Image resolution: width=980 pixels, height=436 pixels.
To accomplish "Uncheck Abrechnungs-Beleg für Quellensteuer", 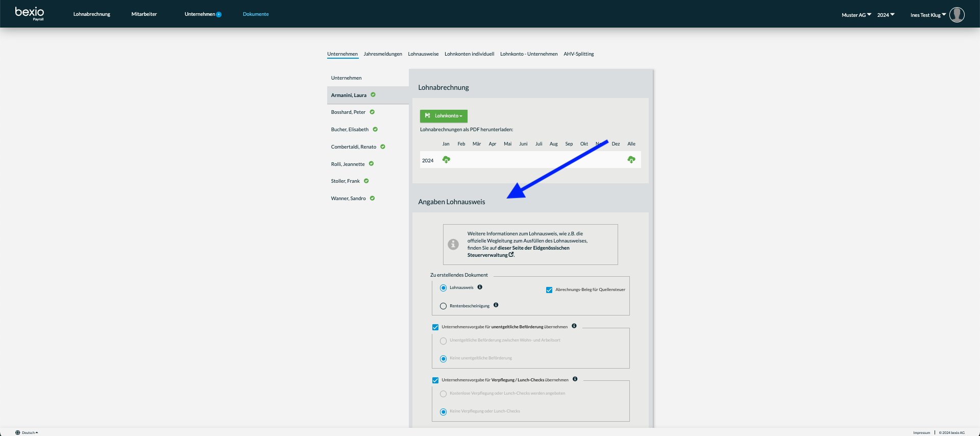I will [549, 290].
